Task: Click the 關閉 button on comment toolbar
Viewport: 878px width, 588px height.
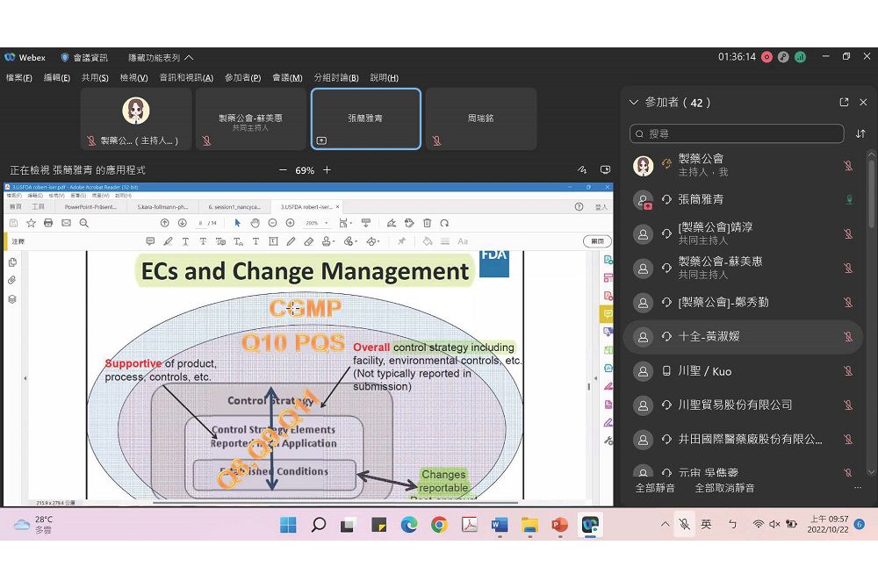Action: (x=597, y=241)
